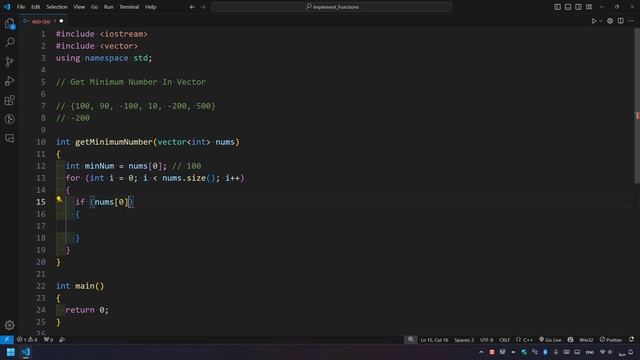
Task: Open the chat icon in the activity bar
Action: pos(9,138)
